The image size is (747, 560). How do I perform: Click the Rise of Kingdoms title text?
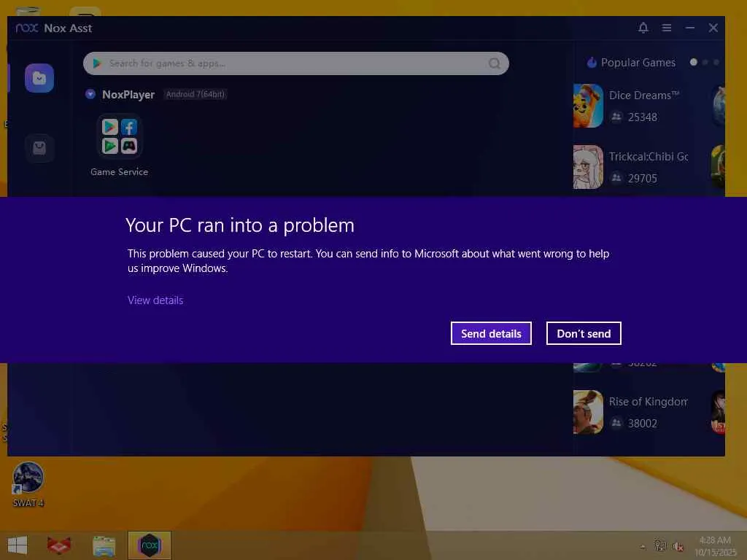pyautogui.click(x=649, y=402)
